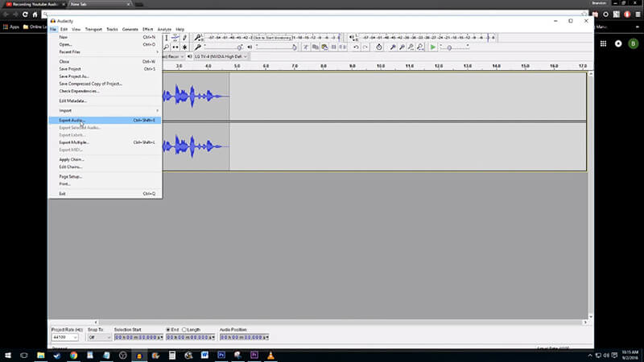
Task: Open File Explorer from the taskbar
Action: (41, 356)
